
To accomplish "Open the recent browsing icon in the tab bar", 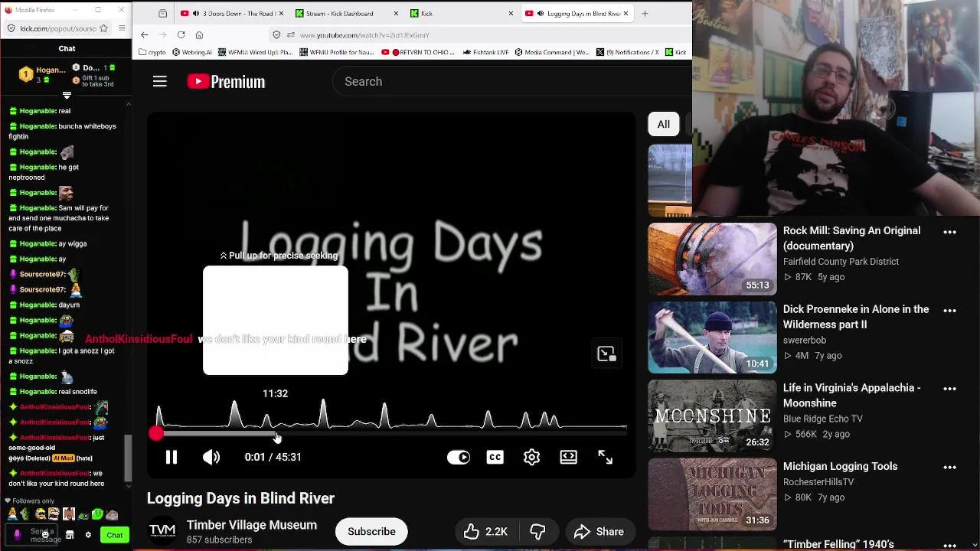I will pyautogui.click(x=162, y=13).
